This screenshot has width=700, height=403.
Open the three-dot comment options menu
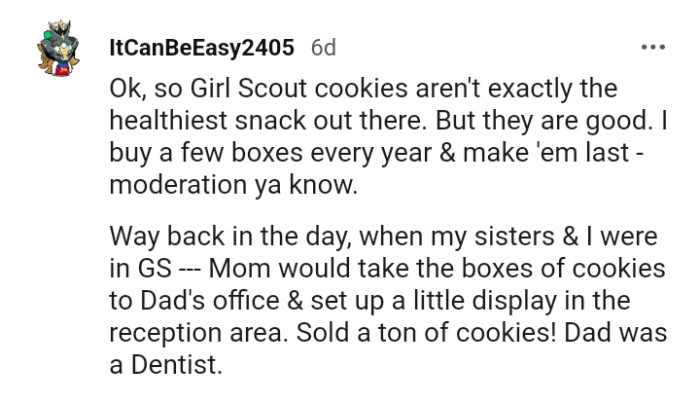654,47
